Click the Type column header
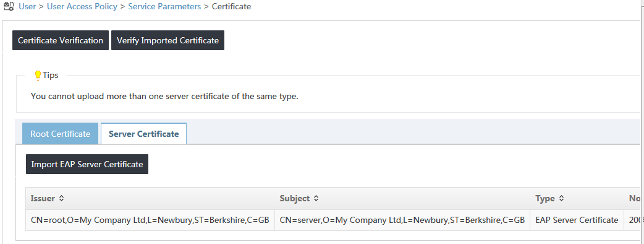 [577, 198]
